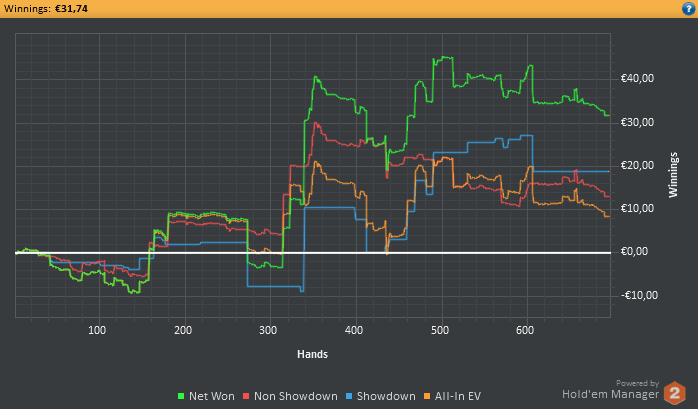Click the €20,00 y-axis label
The image size is (698, 409).
[637, 166]
